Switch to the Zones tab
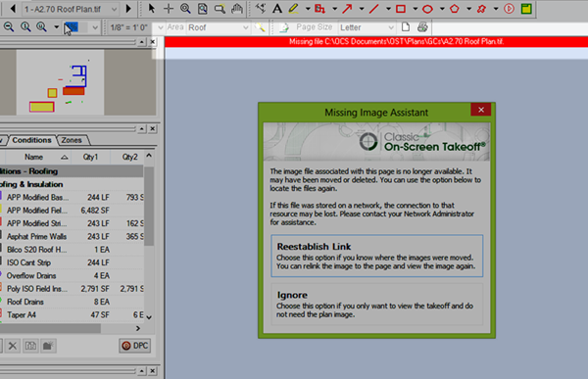This screenshot has height=379, width=588. click(72, 140)
